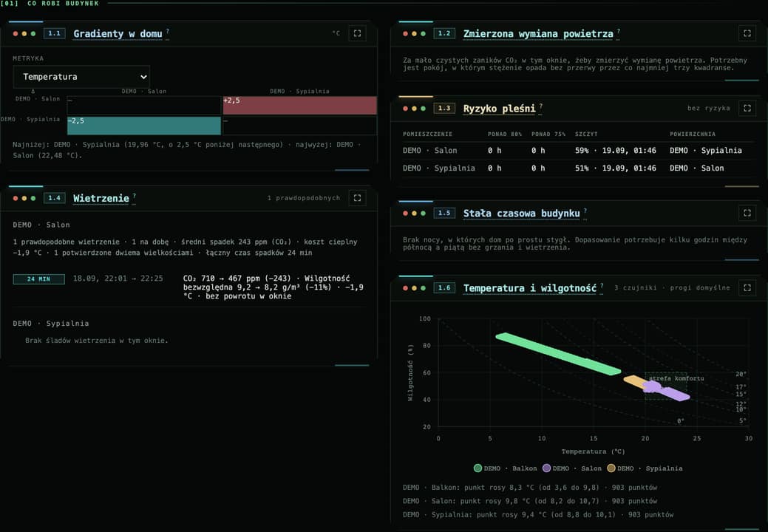Select the teal −2,5 gradient cell
This screenshot has width=768, height=532.
pos(144,126)
